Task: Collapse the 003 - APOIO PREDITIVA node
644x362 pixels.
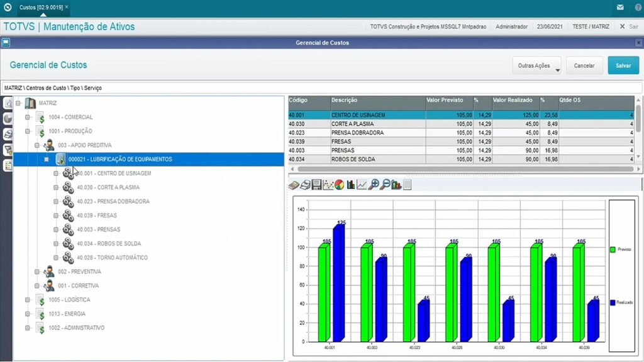Action: (37, 145)
